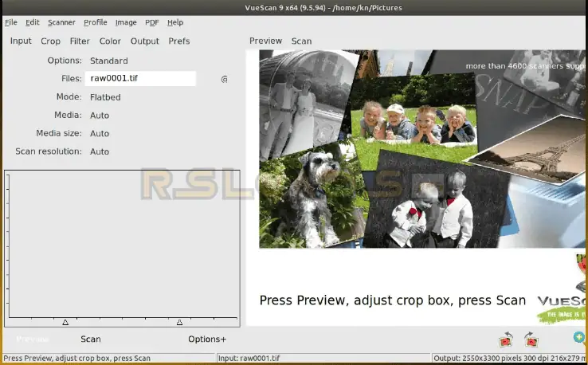Expand the Media size dropdown

(100, 133)
